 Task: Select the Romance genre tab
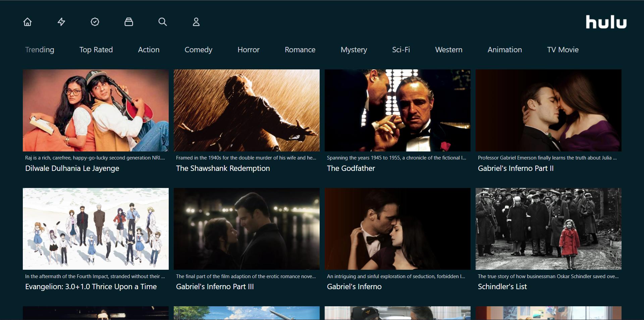[300, 50]
